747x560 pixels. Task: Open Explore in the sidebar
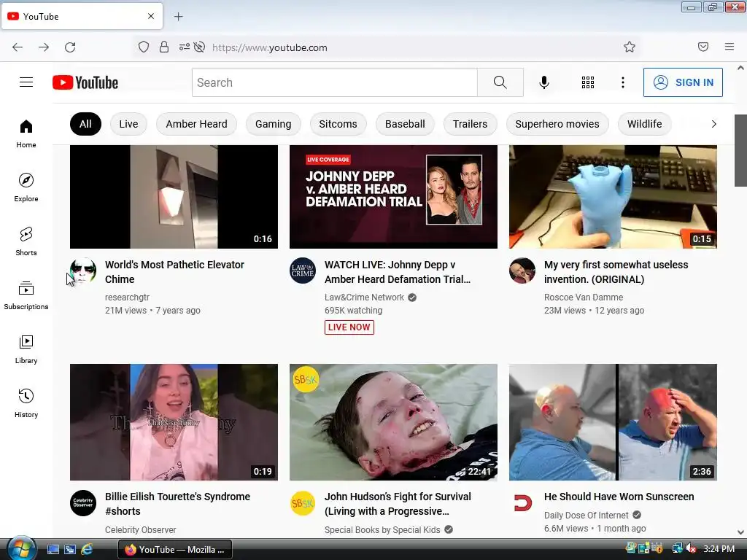pyautogui.click(x=26, y=187)
